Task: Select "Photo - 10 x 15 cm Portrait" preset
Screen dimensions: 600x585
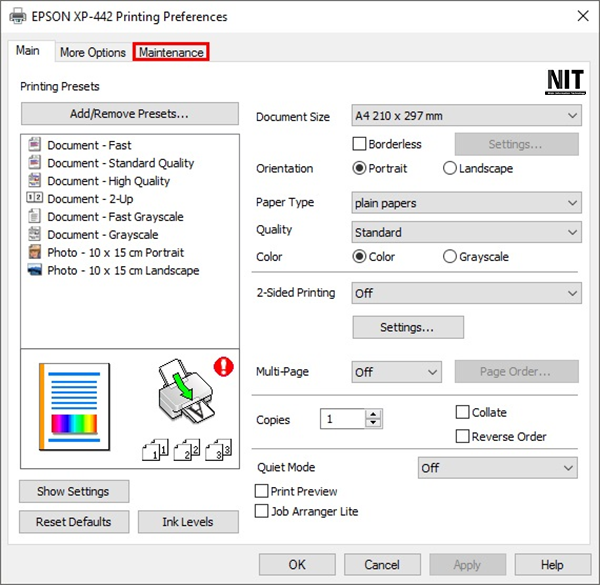Action: 115,253
